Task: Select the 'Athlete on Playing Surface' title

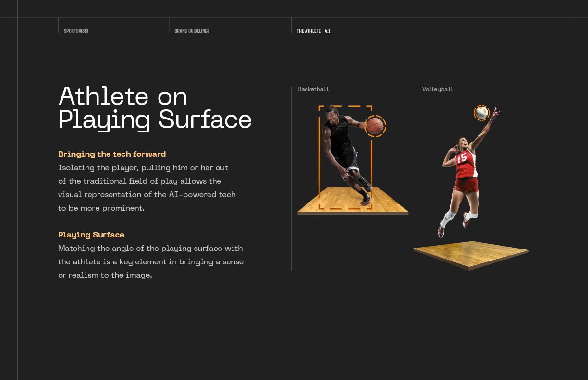Action: pos(155,108)
